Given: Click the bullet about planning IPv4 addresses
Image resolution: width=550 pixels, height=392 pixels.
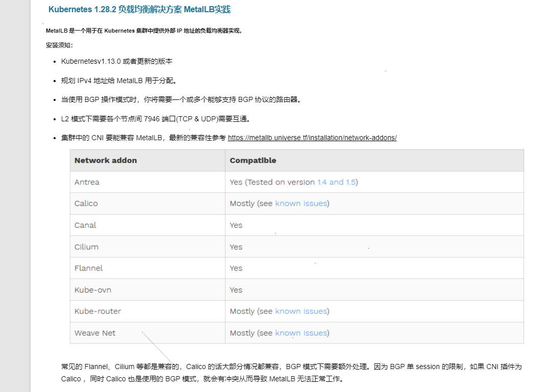Looking at the screenshot, I should tap(119, 81).
